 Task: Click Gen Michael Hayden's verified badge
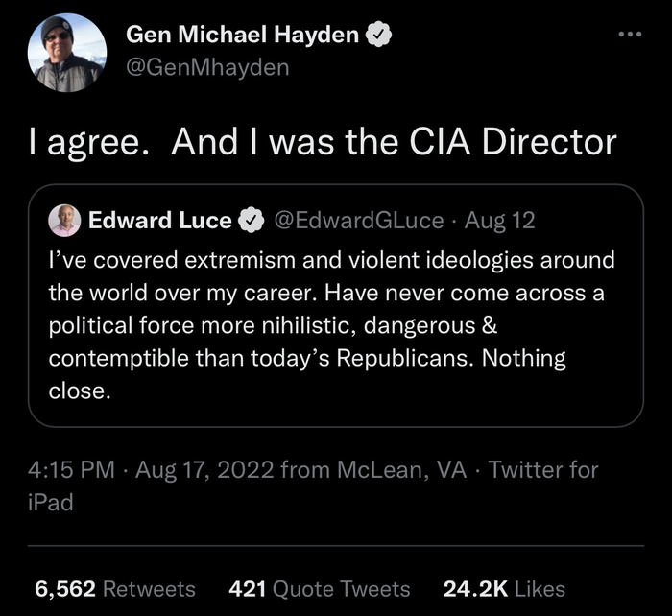click(x=381, y=36)
